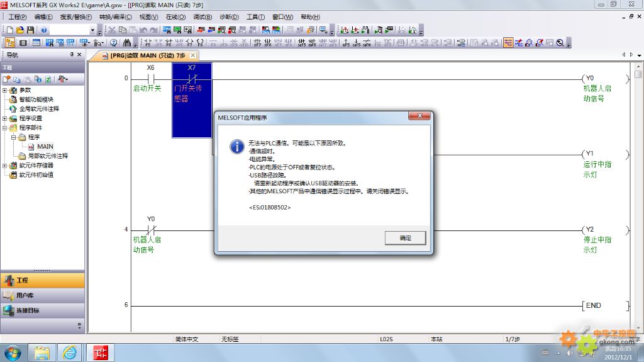Open the navigation toolbar sort dropdown icon
The image size is (644, 362).
pos(63,79)
